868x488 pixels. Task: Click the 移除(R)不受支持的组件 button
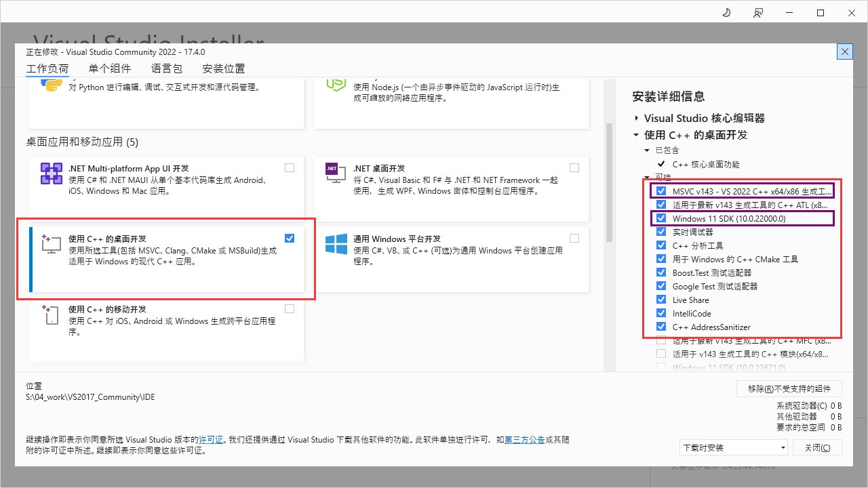(789, 388)
